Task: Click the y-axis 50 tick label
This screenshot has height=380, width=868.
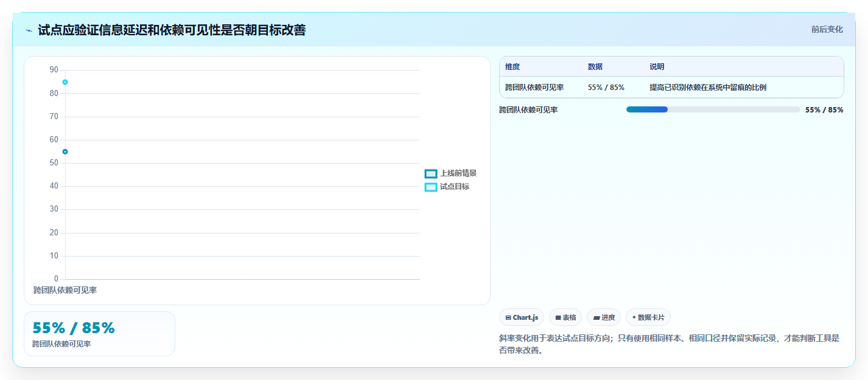Action: pyautogui.click(x=54, y=163)
